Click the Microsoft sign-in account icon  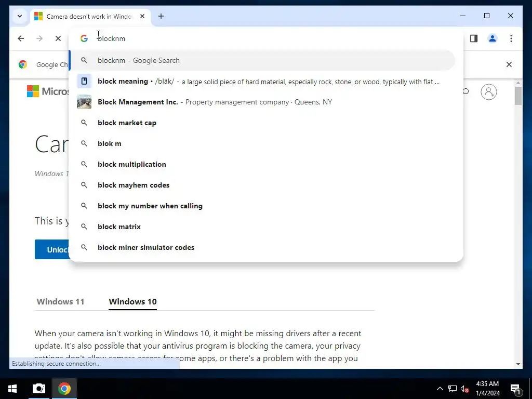pyautogui.click(x=488, y=92)
